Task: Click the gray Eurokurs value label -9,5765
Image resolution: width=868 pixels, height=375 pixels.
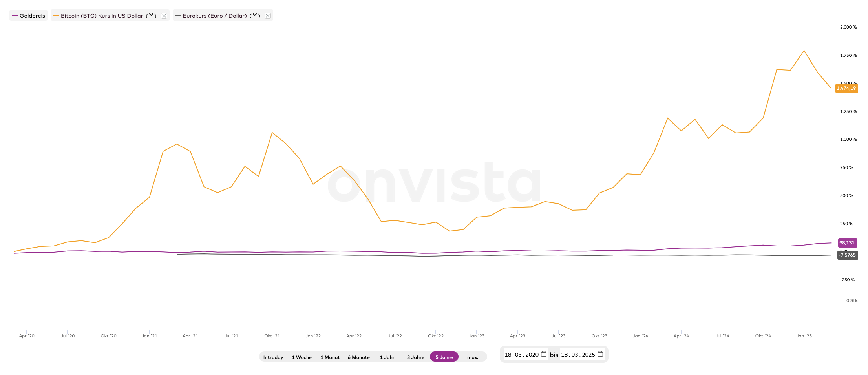Action: pyautogui.click(x=847, y=255)
